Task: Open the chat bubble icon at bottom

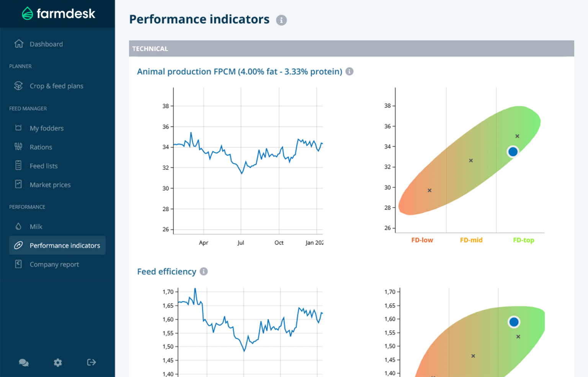Action: click(24, 362)
